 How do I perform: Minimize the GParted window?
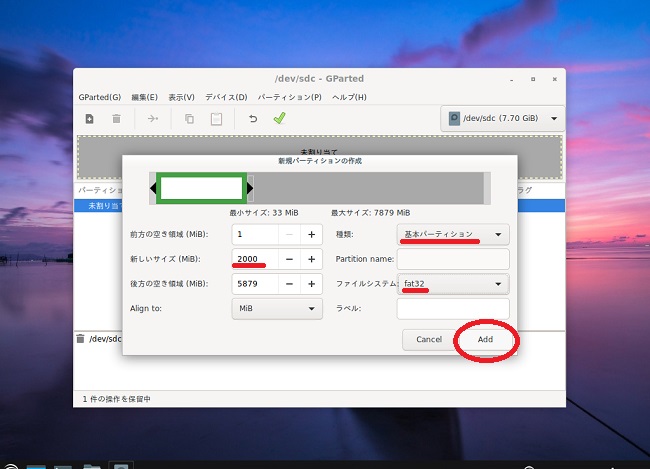(x=512, y=79)
